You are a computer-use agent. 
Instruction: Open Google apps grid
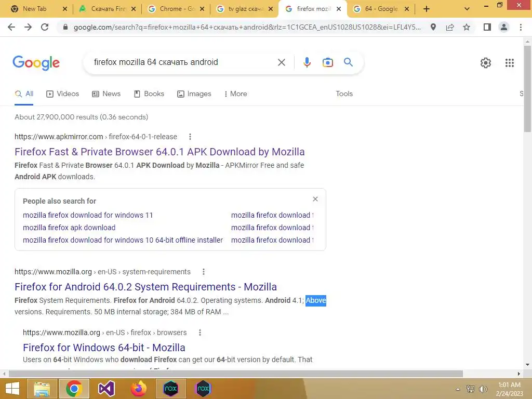[x=510, y=63]
